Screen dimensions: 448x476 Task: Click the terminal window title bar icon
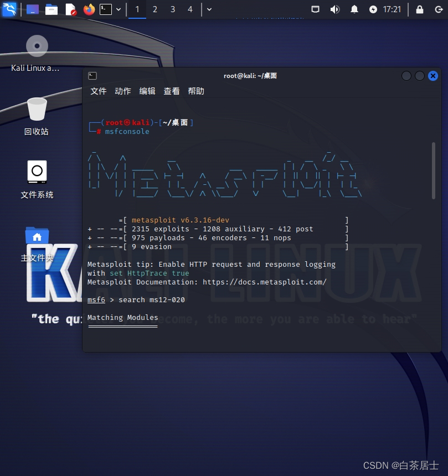click(92, 76)
